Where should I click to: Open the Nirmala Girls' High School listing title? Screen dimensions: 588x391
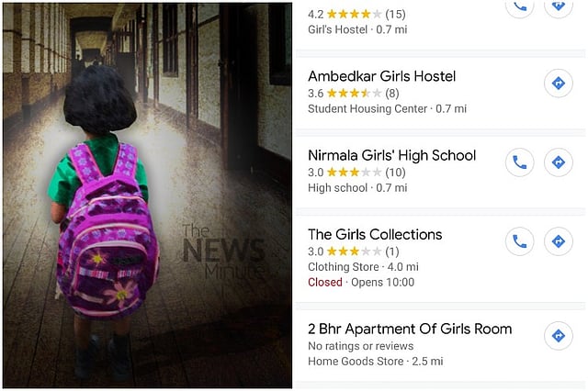(392, 155)
